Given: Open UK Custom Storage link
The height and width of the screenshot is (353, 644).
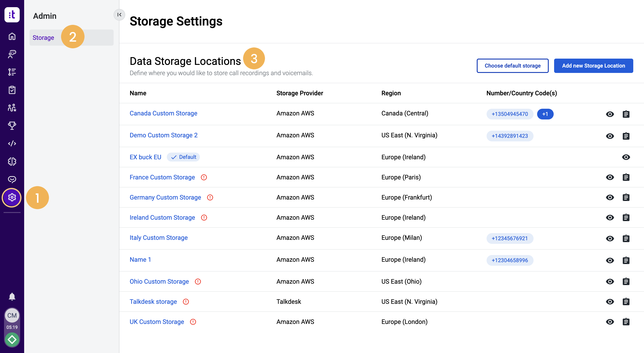Looking at the screenshot, I should (157, 322).
